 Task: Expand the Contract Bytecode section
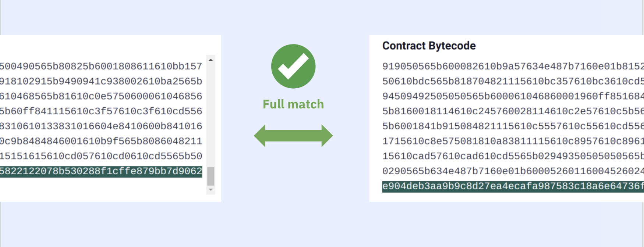click(429, 46)
